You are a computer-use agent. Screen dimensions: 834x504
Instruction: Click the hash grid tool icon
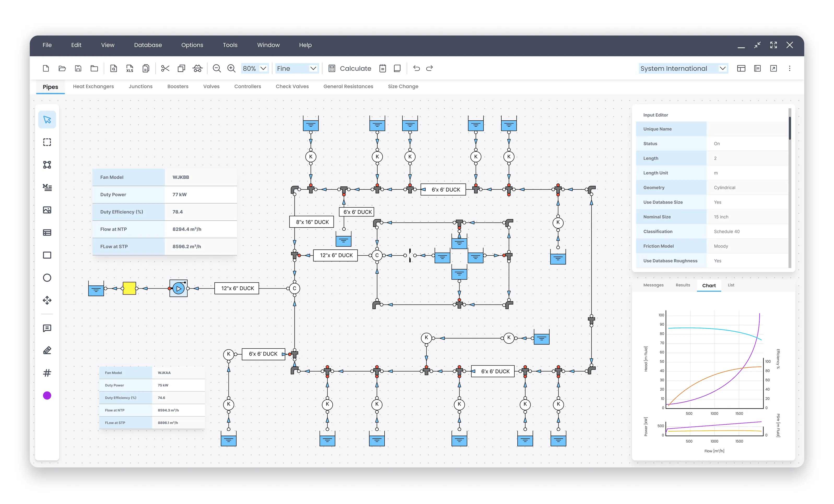47,373
